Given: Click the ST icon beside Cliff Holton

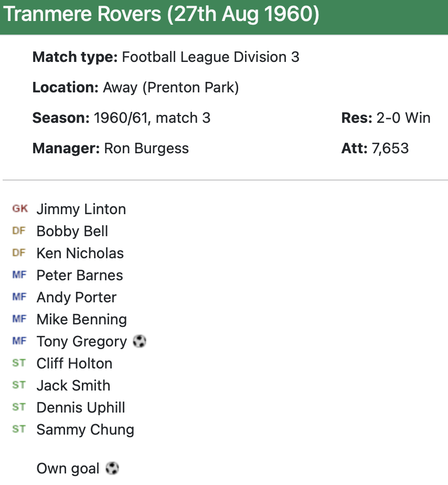Looking at the screenshot, I should pos(19,363).
